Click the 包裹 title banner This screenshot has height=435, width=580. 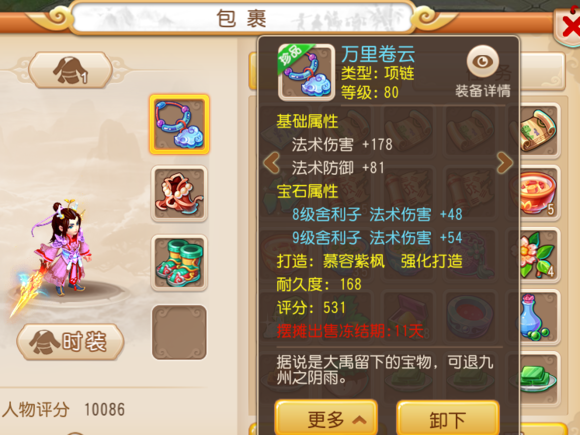(x=242, y=18)
